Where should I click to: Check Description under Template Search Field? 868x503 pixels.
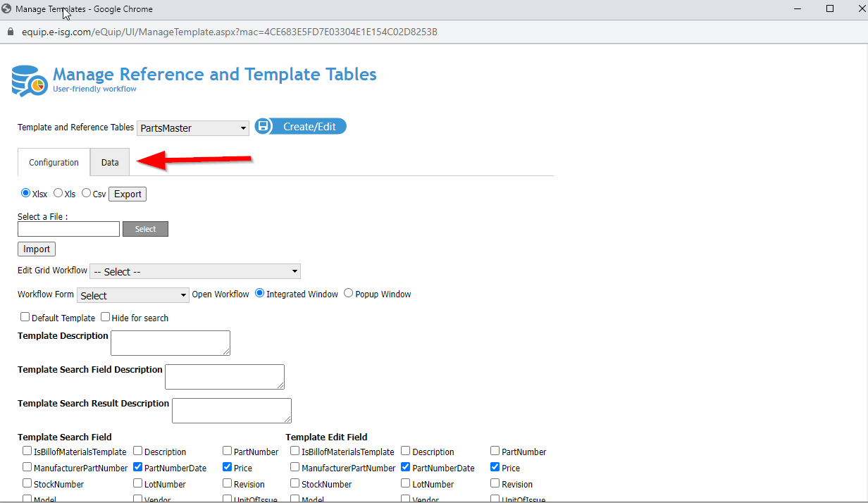[x=137, y=451]
